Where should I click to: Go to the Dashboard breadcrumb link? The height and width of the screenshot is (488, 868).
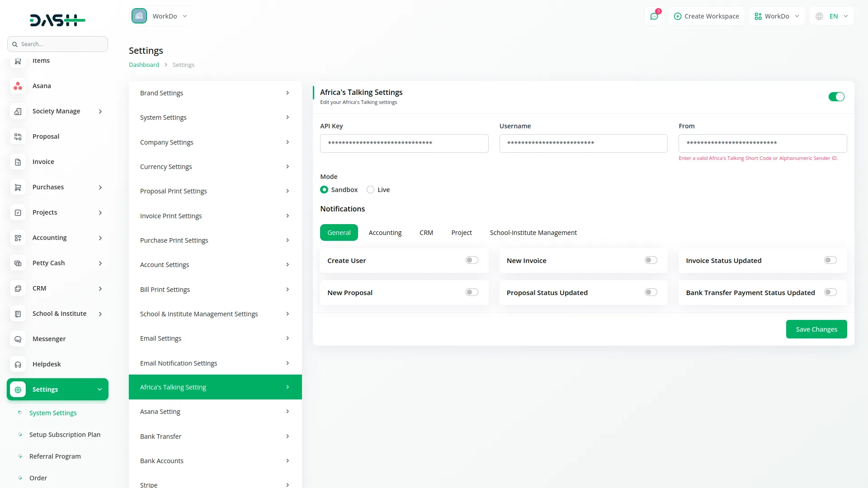tap(144, 65)
